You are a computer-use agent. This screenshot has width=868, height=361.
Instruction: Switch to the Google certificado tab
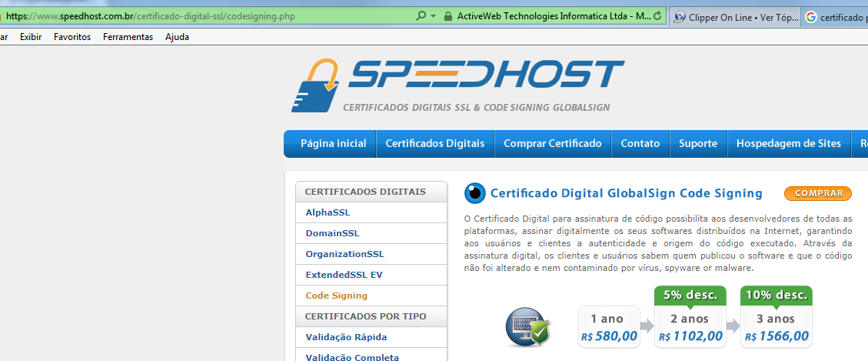pos(835,16)
